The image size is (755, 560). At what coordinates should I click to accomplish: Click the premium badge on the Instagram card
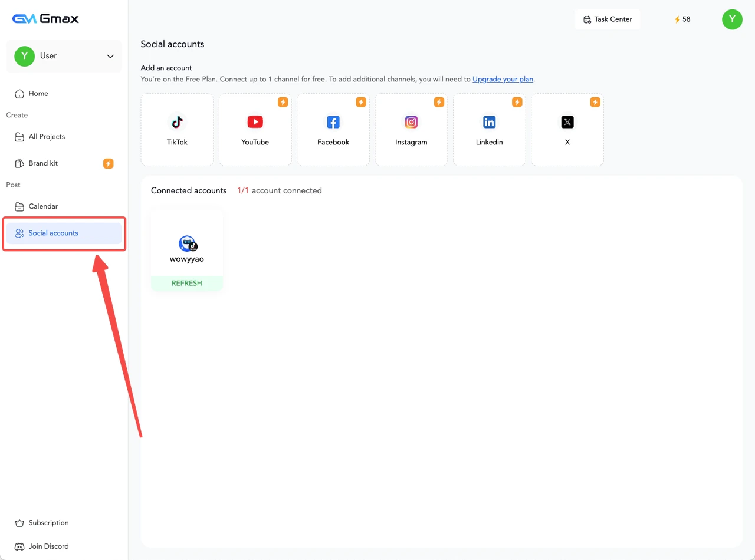coord(439,102)
